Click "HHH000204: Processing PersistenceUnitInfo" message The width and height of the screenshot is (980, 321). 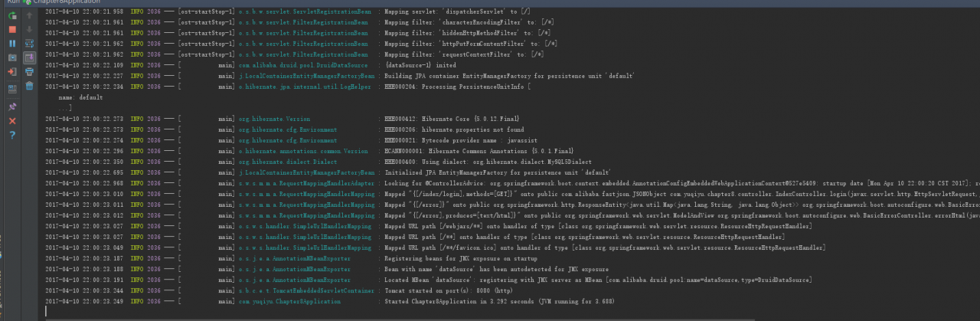tap(458, 87)
